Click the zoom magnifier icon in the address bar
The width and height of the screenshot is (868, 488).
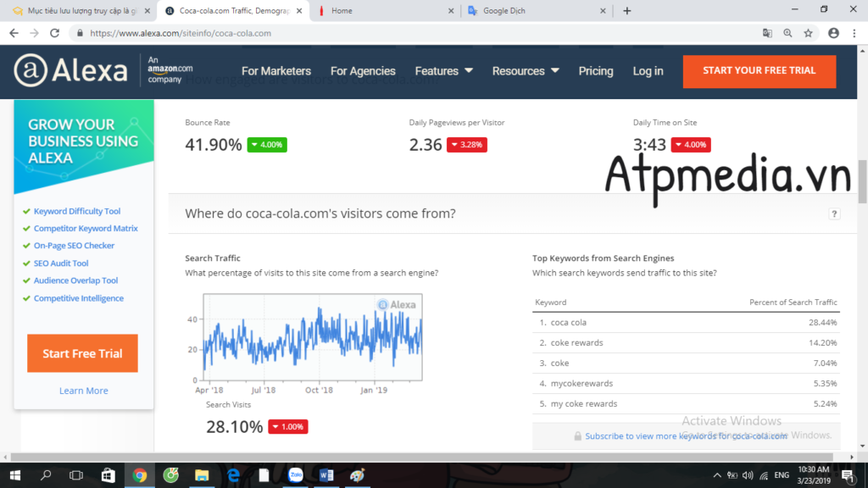click(787, 33)
